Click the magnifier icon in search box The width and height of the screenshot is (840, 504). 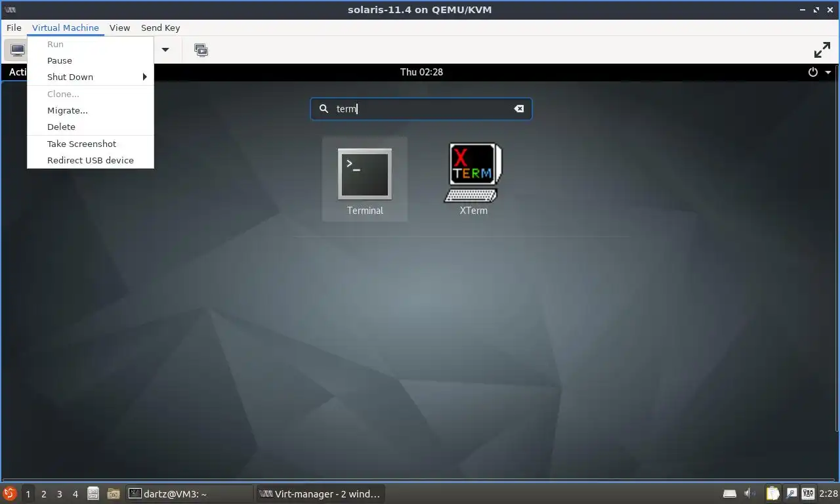click(x=324, y=109)
